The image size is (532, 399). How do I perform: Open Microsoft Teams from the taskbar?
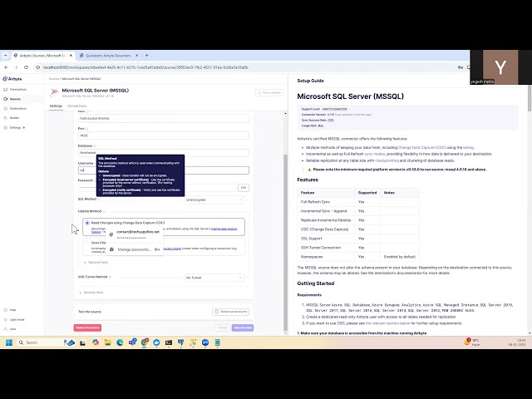tap(132, 342)
